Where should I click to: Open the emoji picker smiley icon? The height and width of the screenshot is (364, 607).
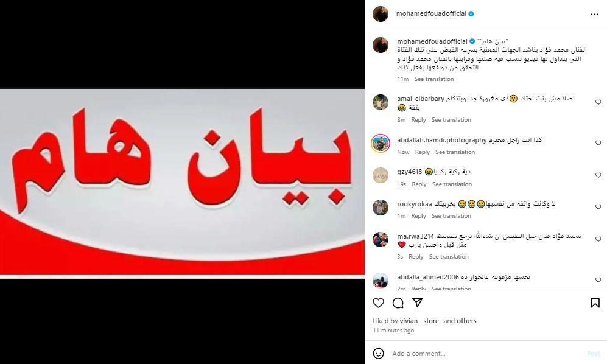378,353
